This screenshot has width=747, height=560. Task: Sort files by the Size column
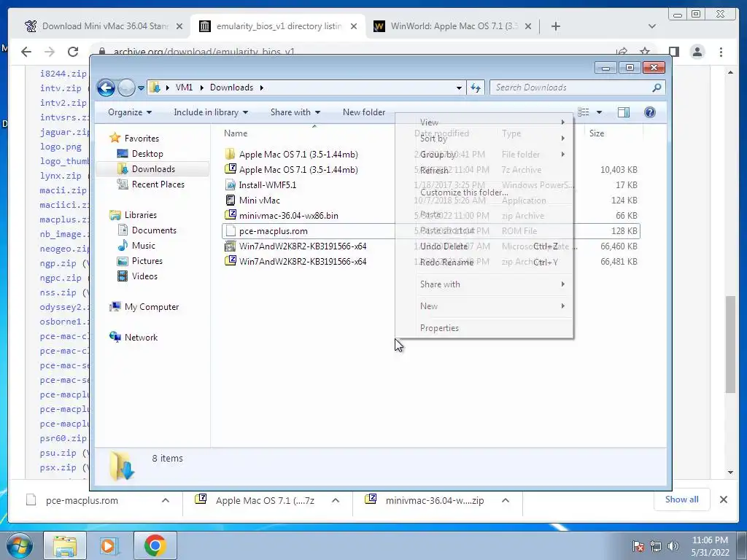(x=597, y=133)
